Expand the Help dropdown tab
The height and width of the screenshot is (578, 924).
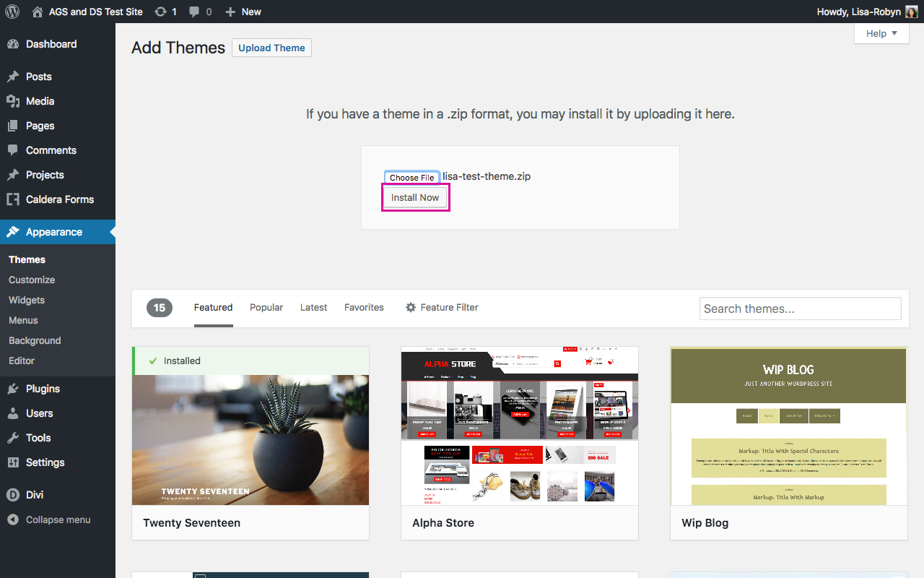pyautogui.click(x=881, y=33)
